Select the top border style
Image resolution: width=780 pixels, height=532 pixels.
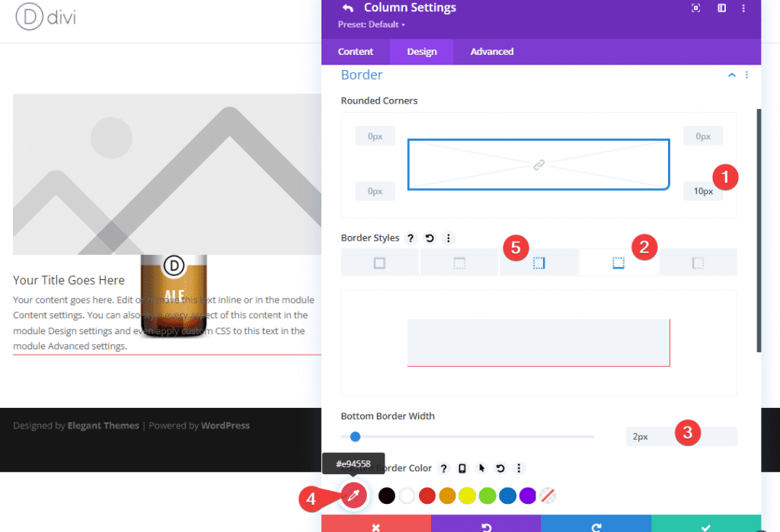459,263
